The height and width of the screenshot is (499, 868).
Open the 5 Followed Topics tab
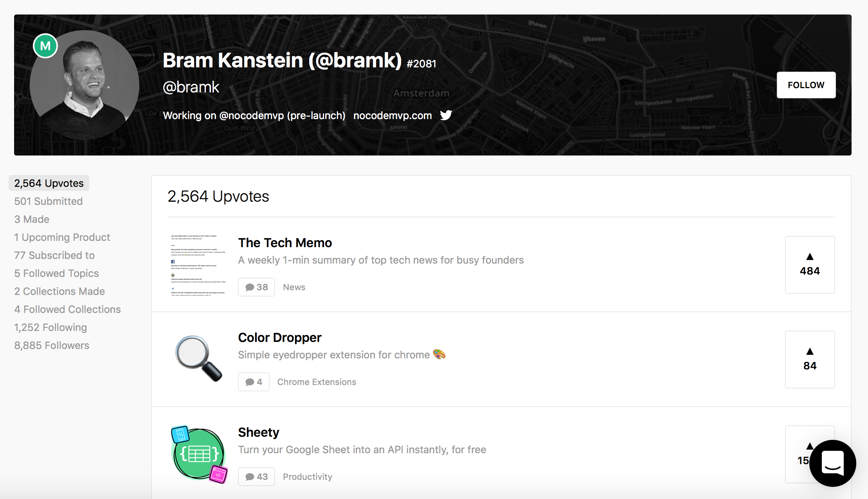tap(57, 273)
